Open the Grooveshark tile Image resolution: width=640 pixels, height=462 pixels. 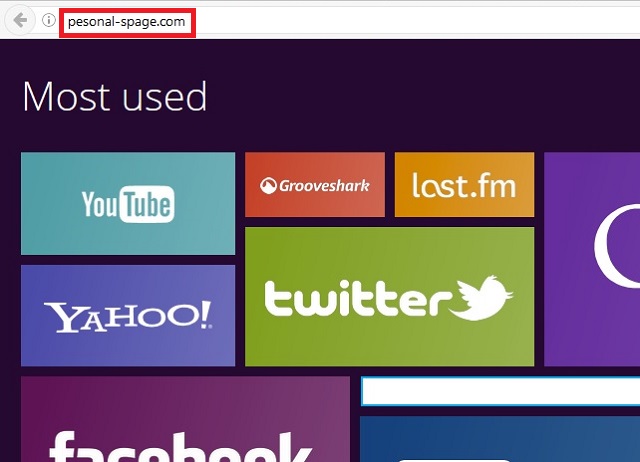click(315, 184)
